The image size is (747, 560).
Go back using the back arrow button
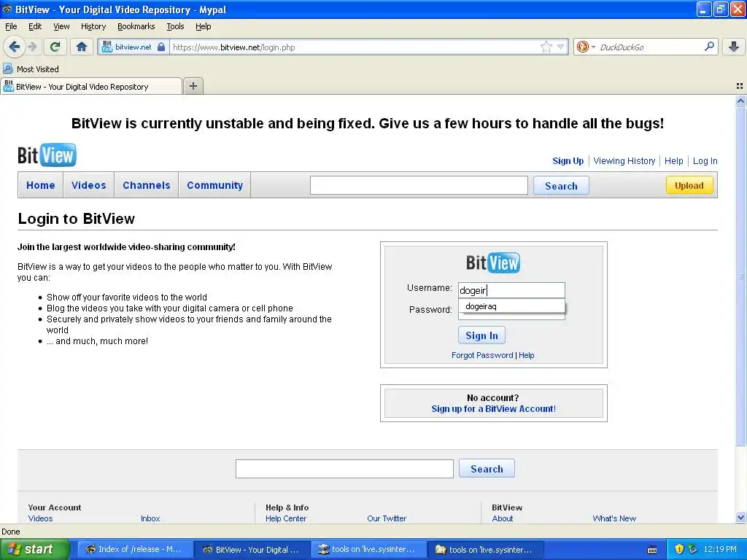point(14,47)
